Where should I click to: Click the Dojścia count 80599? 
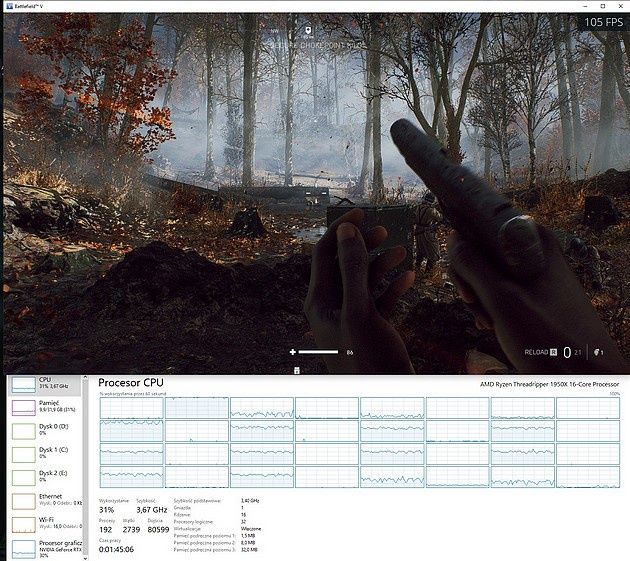(x=158, y=530)
